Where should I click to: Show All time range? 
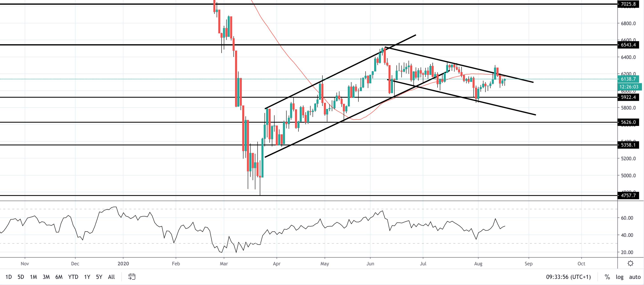coord(111,277)
